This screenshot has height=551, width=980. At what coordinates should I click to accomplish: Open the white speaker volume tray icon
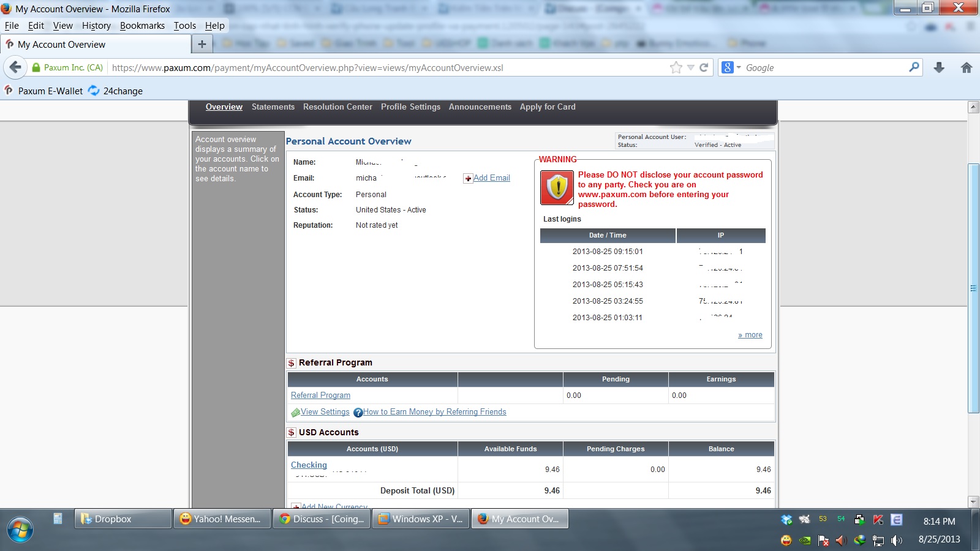click(x=897, y=540)
